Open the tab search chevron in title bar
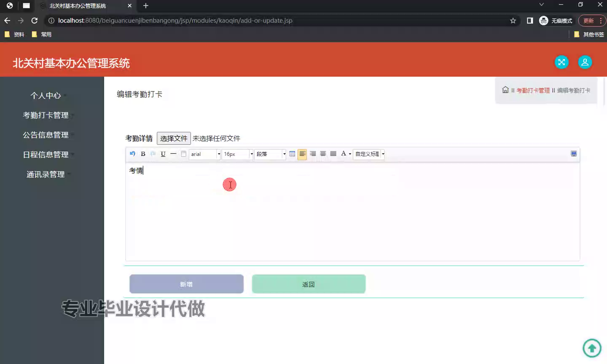The width and height of the screenshot is (607, 364). coord(542,5)
